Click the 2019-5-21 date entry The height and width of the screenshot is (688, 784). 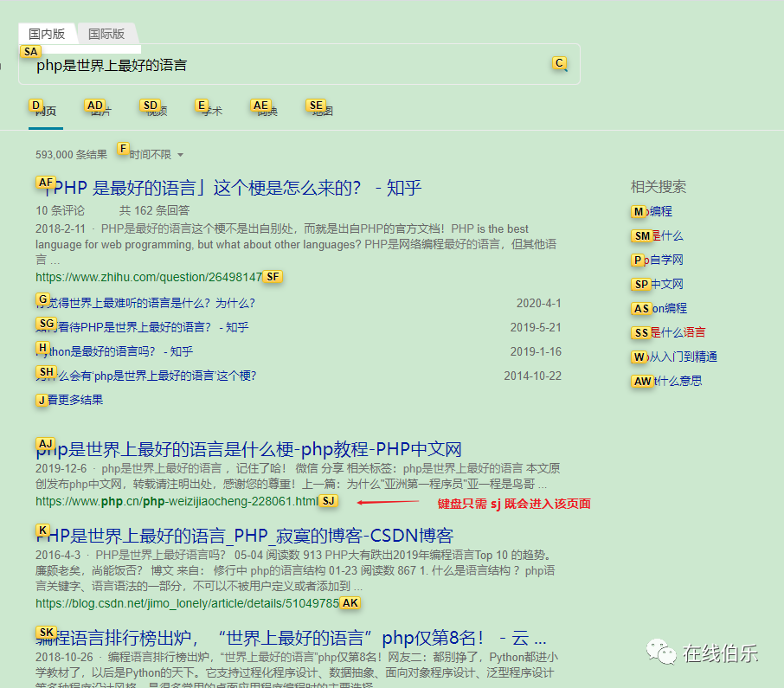(x=536, y=327)
